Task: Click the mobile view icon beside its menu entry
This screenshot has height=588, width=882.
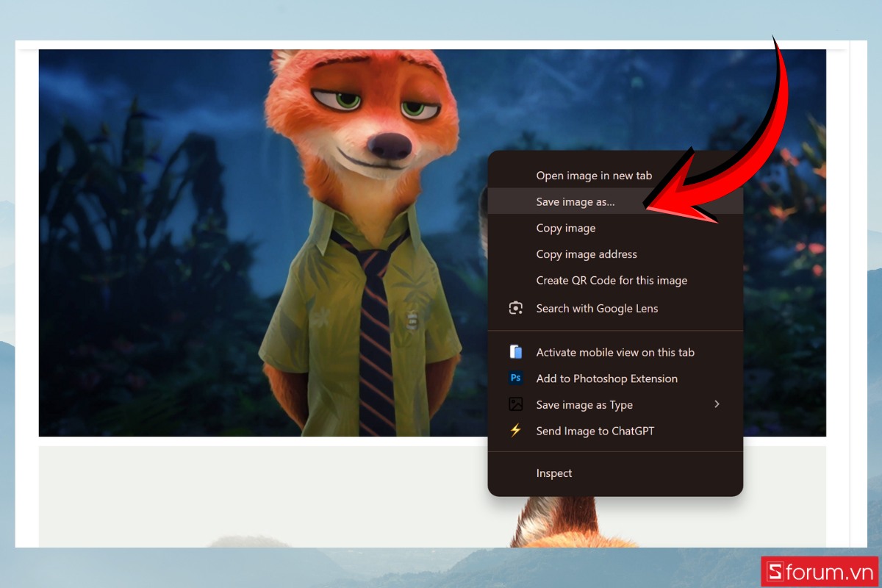Action: point(517,351)
